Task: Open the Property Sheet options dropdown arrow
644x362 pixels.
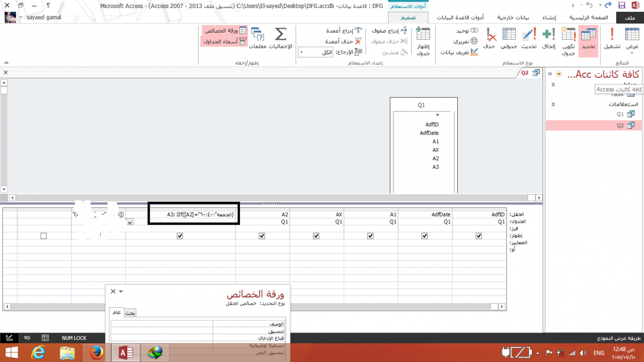Action: pyautogui.click(x=121, y=291)
